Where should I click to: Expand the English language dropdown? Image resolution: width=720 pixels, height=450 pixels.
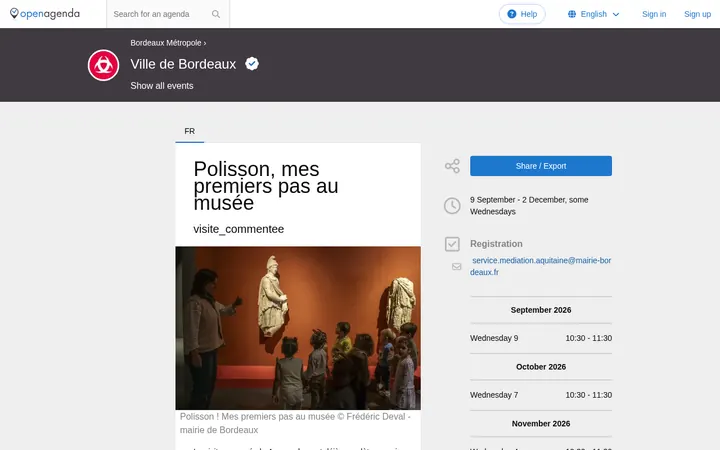click(594, 14)
